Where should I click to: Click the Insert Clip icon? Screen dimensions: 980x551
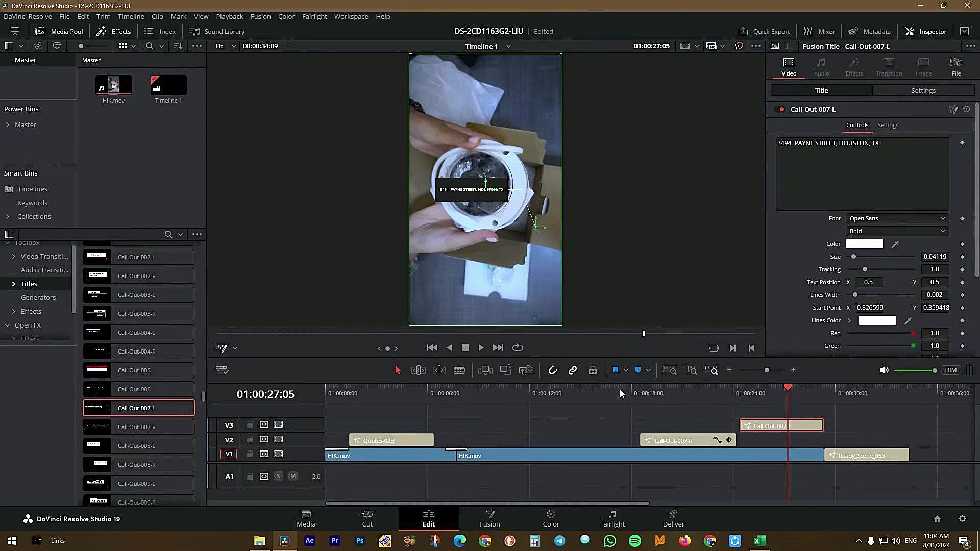485,370
